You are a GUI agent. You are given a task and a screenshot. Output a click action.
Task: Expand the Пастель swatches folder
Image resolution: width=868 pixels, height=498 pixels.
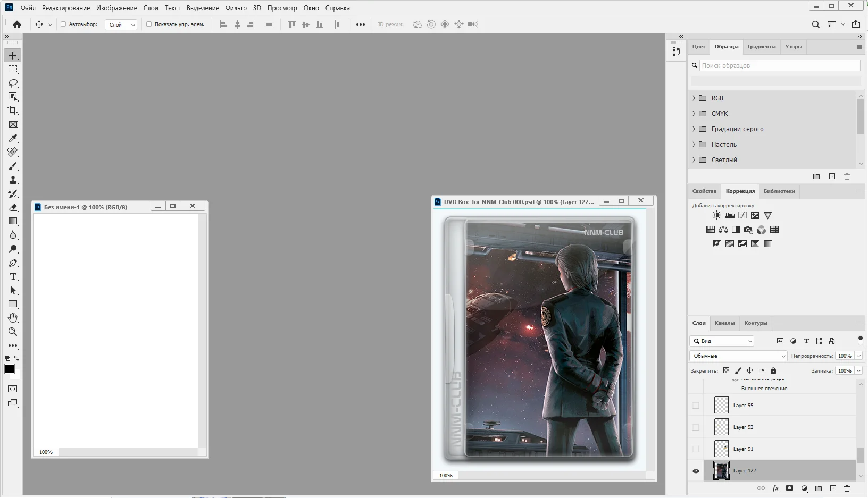pos(694,145)
